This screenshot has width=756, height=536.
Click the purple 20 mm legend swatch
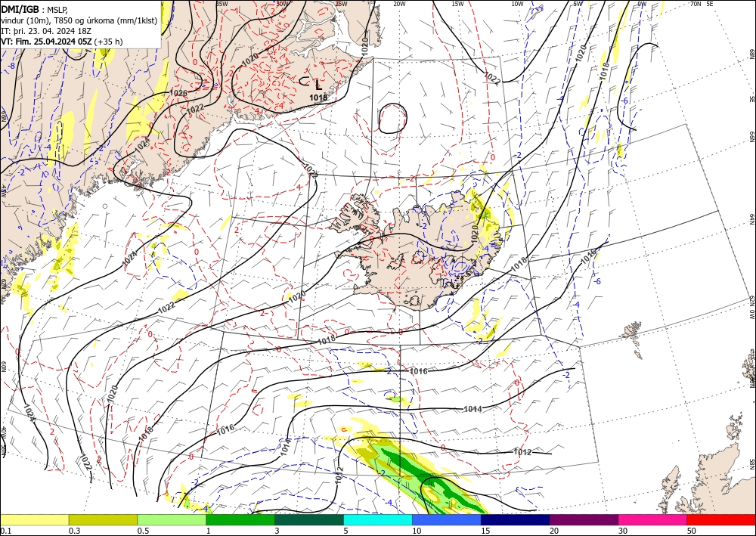tap(584, 519)
